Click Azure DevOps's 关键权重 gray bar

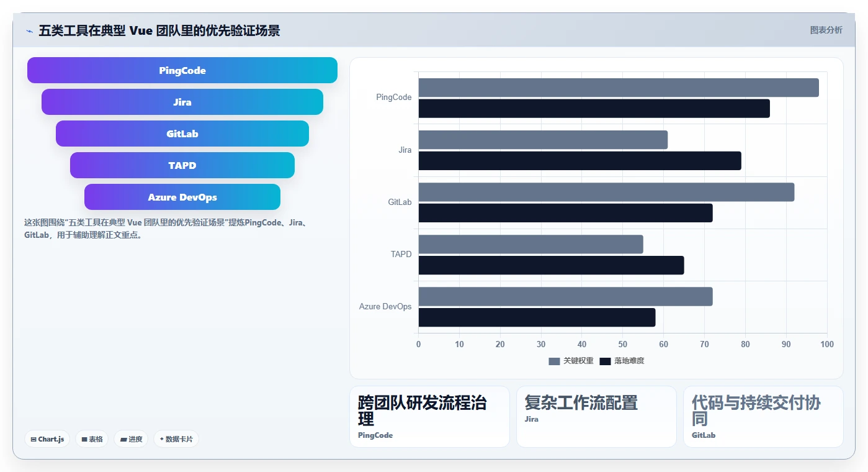[566, 296]
